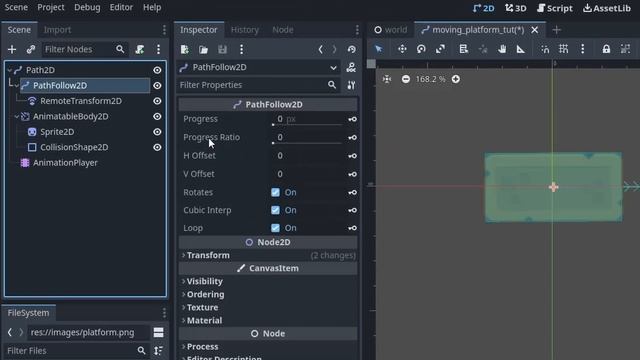The width and height of the screenshot is (640, 360).
Task: Expand the Material section
Action: 268,321
